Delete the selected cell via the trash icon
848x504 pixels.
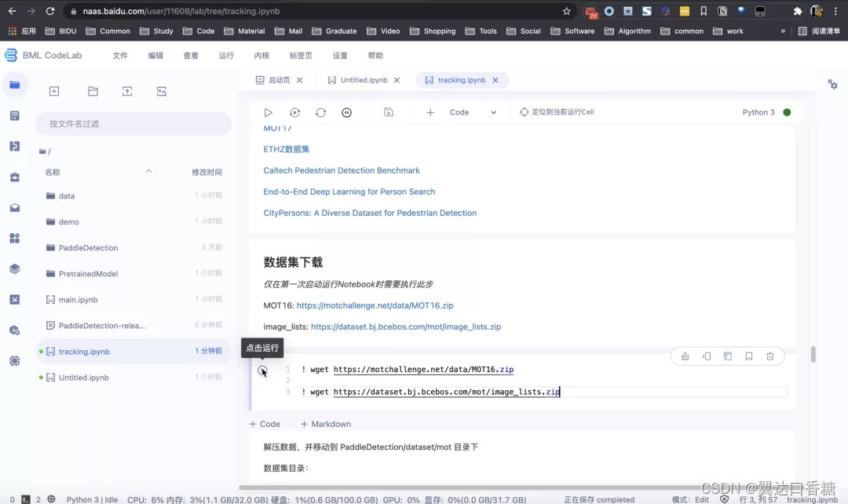click(769, 356)
